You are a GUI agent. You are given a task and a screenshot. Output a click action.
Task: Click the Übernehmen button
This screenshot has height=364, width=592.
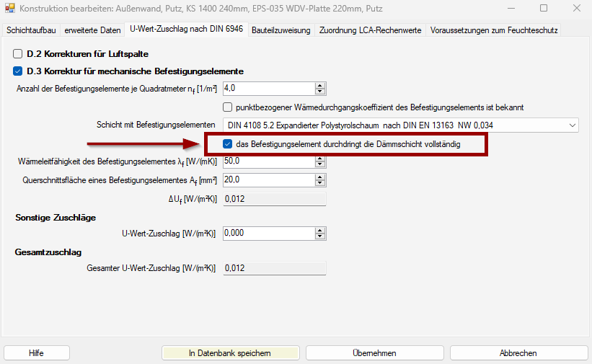(374, 353)
